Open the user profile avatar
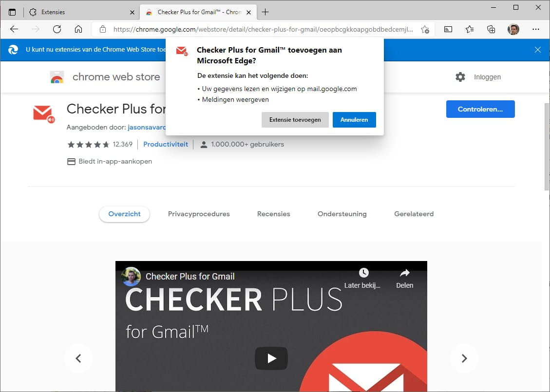This screenshot has width=550, height=392. coord(513,29)
